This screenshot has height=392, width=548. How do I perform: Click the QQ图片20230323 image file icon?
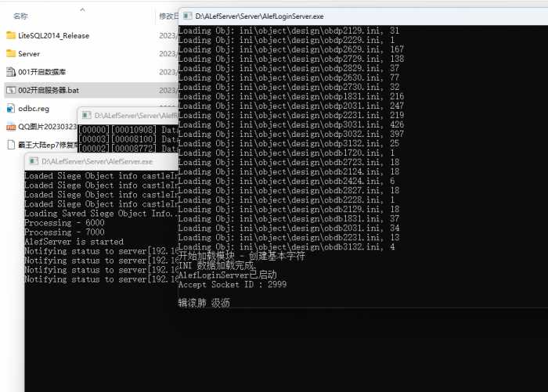[11, 127]
